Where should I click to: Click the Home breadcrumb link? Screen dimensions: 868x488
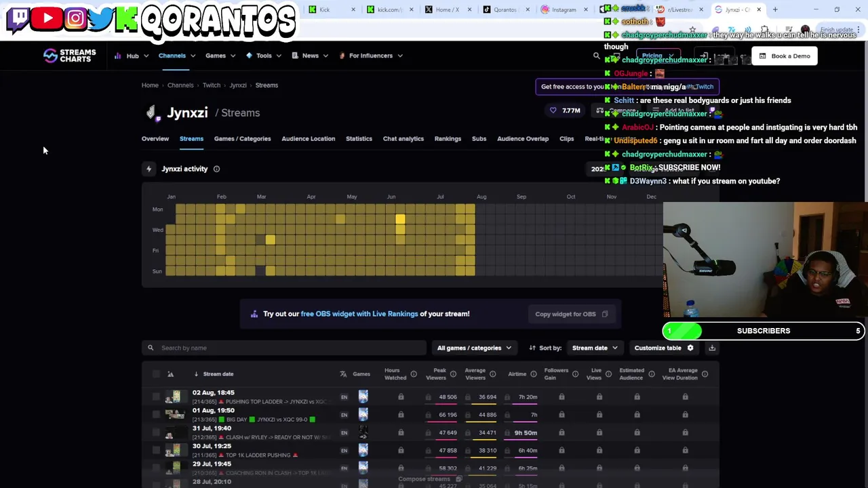click(x=150, y=85)
